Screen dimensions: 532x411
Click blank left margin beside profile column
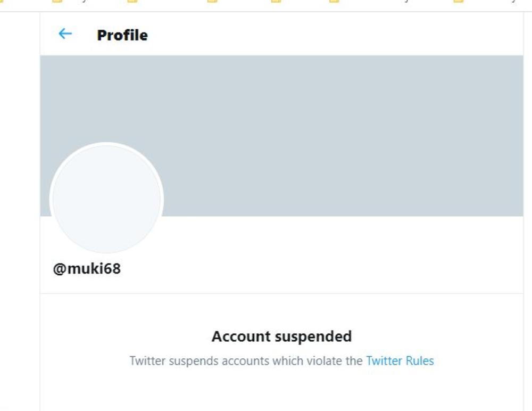(20, 213)
